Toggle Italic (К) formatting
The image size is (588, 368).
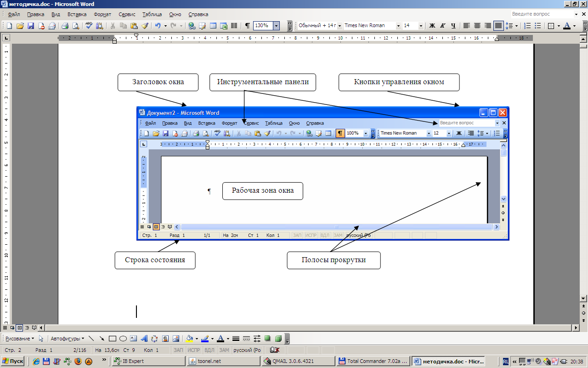point(443,26)
